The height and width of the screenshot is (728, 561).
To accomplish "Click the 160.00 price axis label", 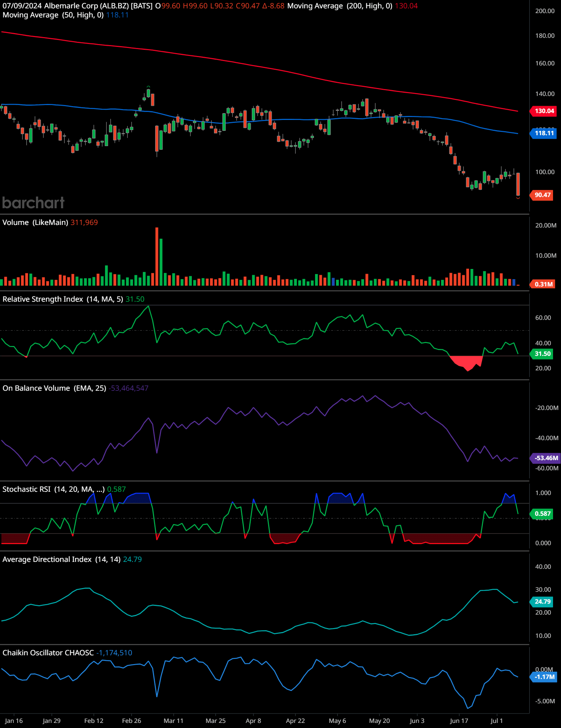I will tap(545, 63).
